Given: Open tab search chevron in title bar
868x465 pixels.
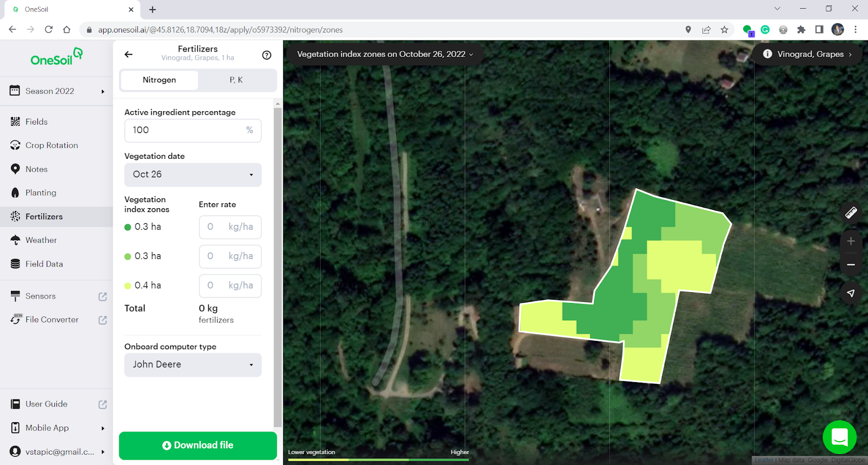Looking at the screenshot, I should (x=777, y=9).
